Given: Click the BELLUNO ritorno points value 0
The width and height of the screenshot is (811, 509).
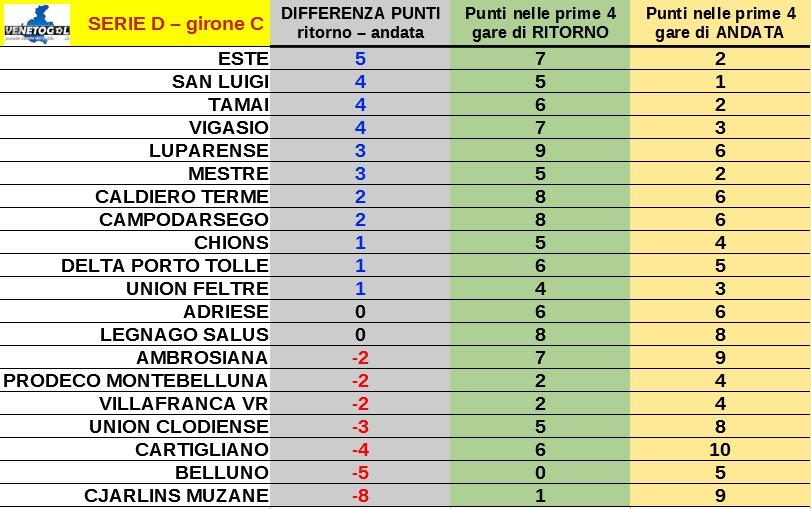Looking at the screenshot, I should [540, 472].
